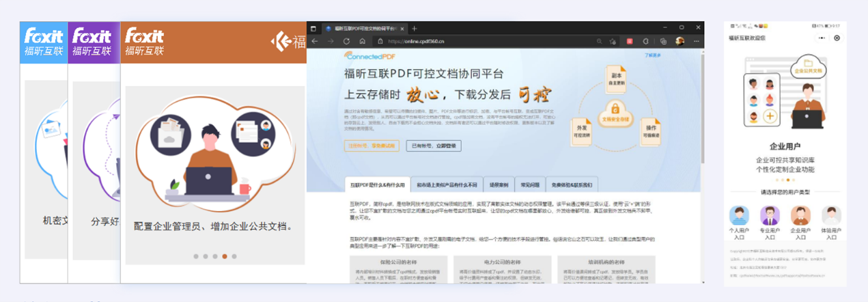
Task: Tap the 个人用户入口 avatar
Action: (739, 216)
